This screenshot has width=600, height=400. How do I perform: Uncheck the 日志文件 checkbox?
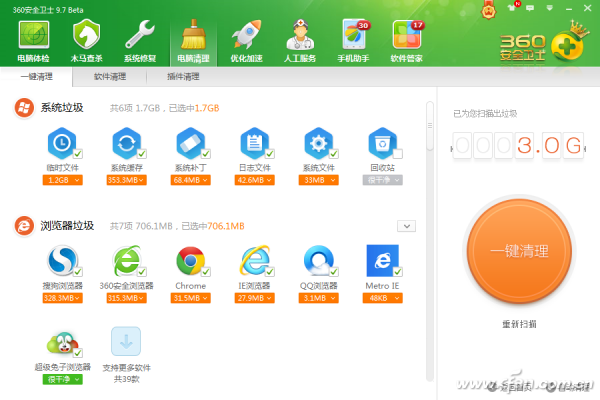270,154
